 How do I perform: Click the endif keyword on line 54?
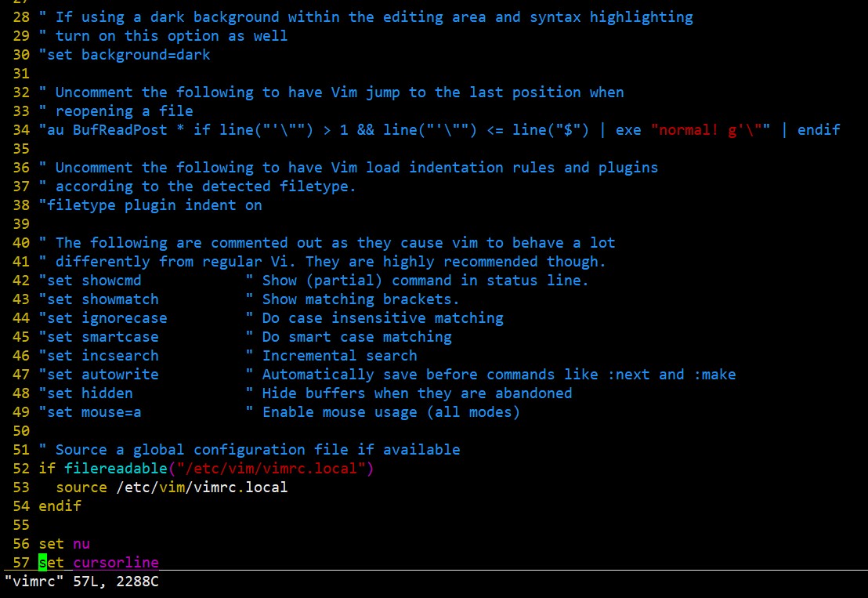[60, 506]
